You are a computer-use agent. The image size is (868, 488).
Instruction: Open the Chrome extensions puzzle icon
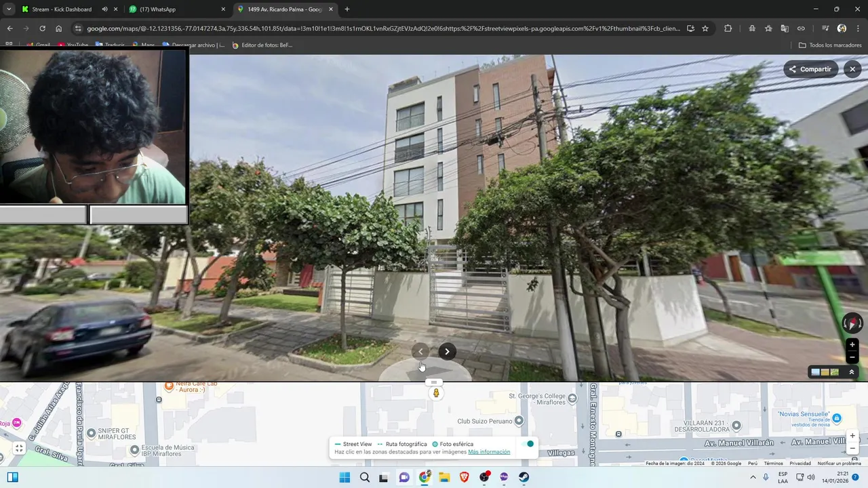[728, 28]
